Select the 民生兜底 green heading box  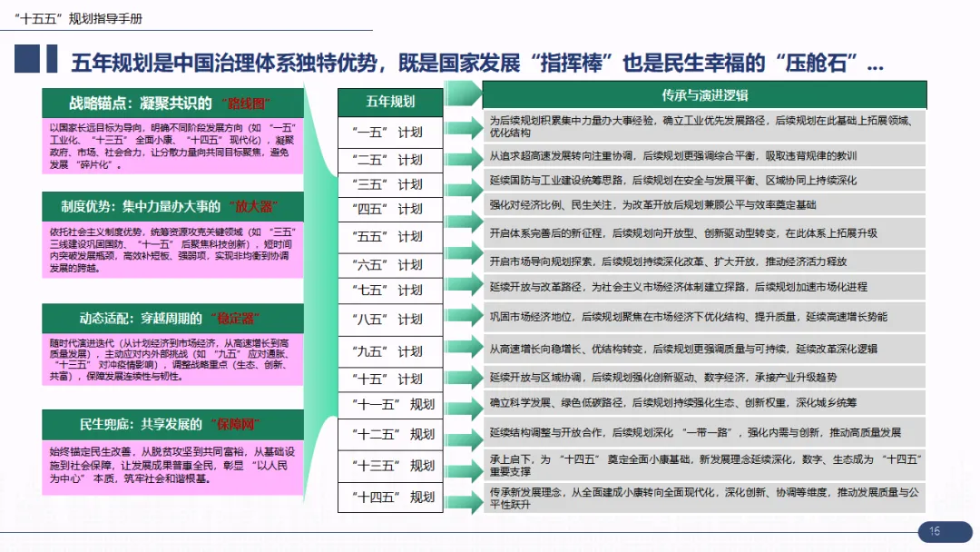coord(173,425)
